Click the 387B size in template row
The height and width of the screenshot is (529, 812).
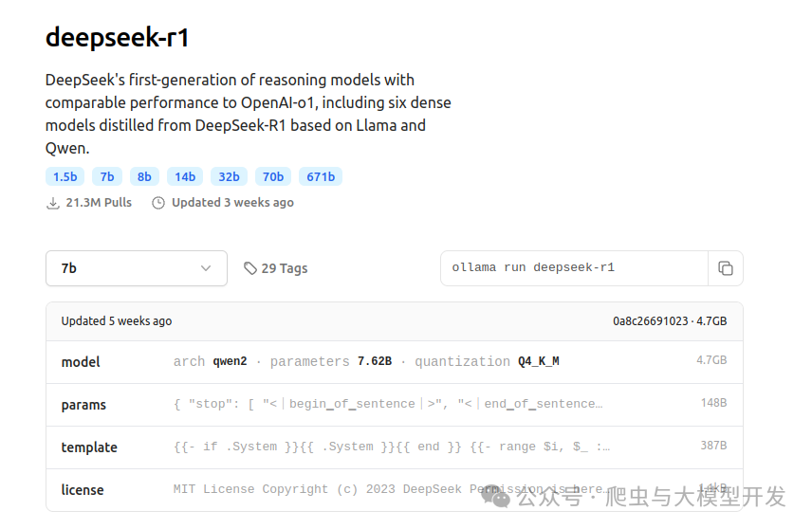point(713,446)
